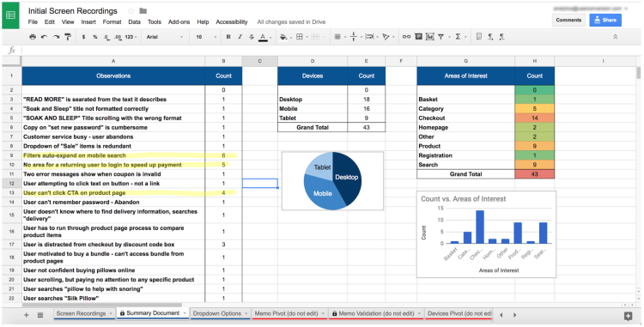Open the Add-ons menu
The height and width of the screenshot is (327, 644).
[179, 22]
